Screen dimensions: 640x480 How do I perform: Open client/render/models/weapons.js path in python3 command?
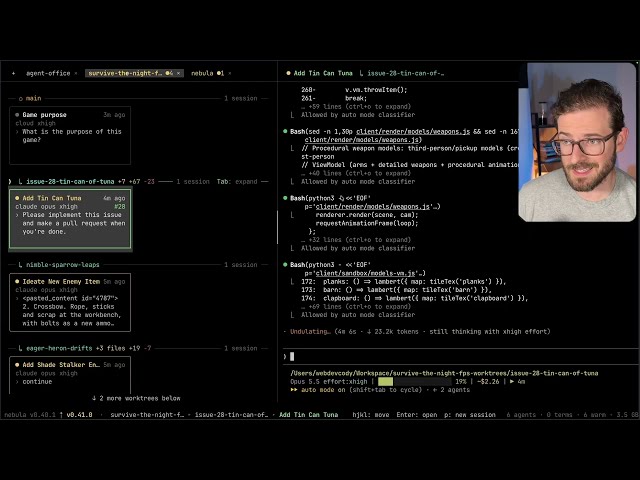coord(373,207)
